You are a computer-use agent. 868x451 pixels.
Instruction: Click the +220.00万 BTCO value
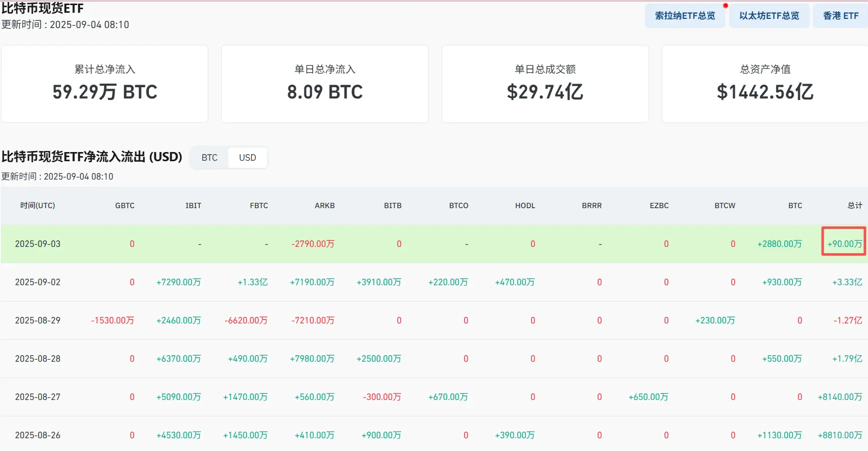(448, 282)
